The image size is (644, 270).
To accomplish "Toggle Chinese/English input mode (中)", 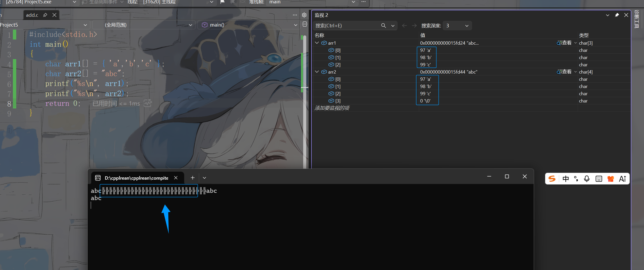I will [566, 179].
